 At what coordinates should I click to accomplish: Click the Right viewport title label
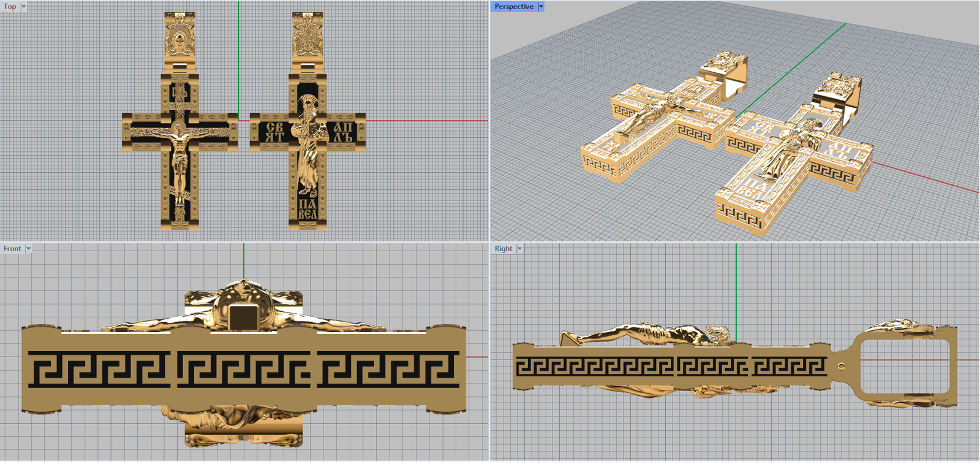pos(503,248)
